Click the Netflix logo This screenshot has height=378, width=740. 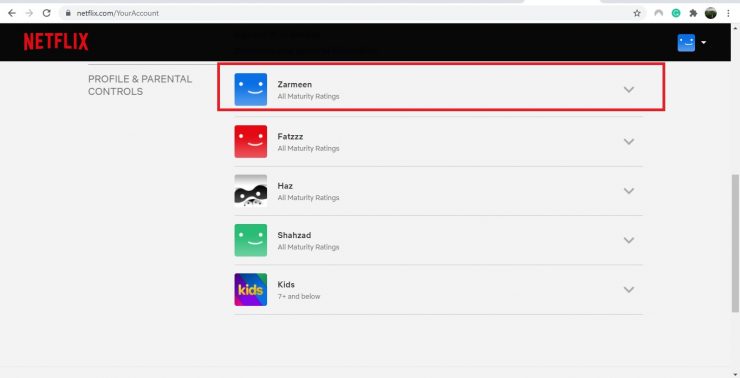pyautogui.click(x=56, y=42)
